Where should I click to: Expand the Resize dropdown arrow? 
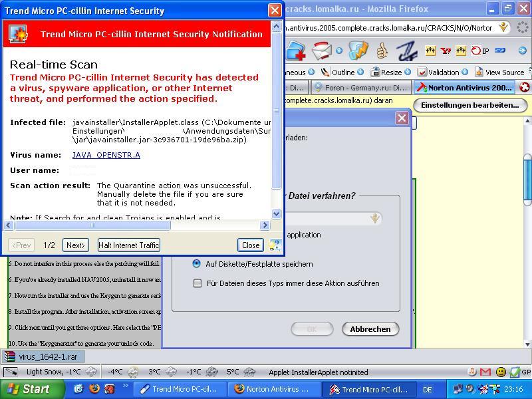click(x=408, y=72)
